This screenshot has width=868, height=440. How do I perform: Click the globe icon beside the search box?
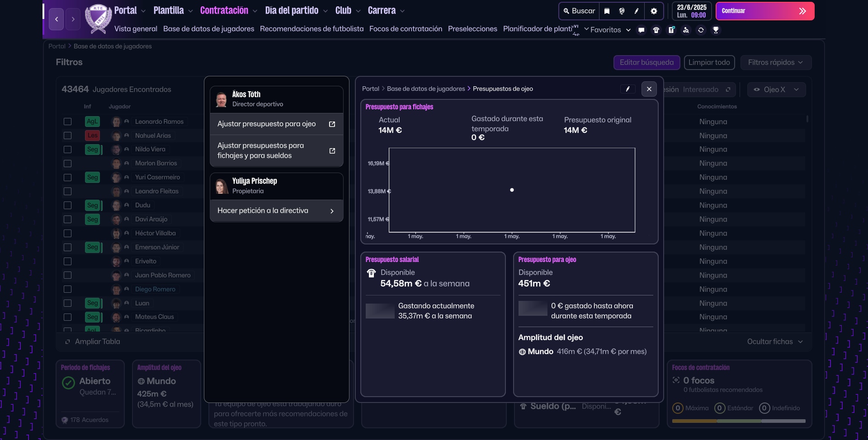(x=622, y=11)
